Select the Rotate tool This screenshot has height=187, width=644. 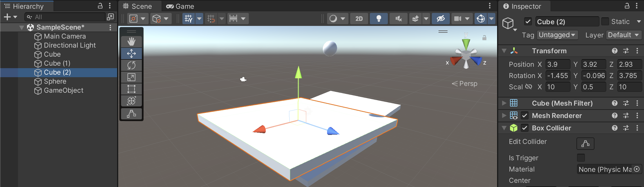[x=131, y=65]
